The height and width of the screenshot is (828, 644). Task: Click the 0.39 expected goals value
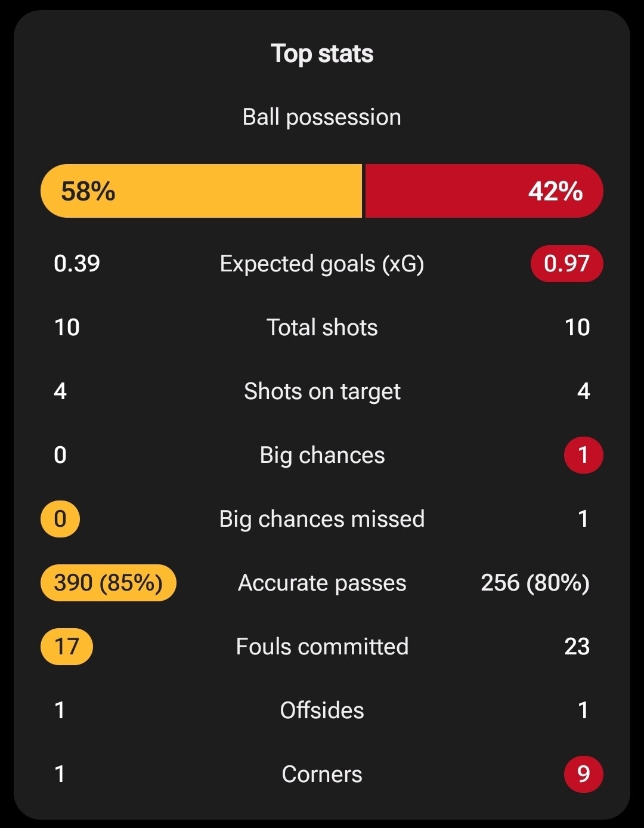click(x=77, y=264)
